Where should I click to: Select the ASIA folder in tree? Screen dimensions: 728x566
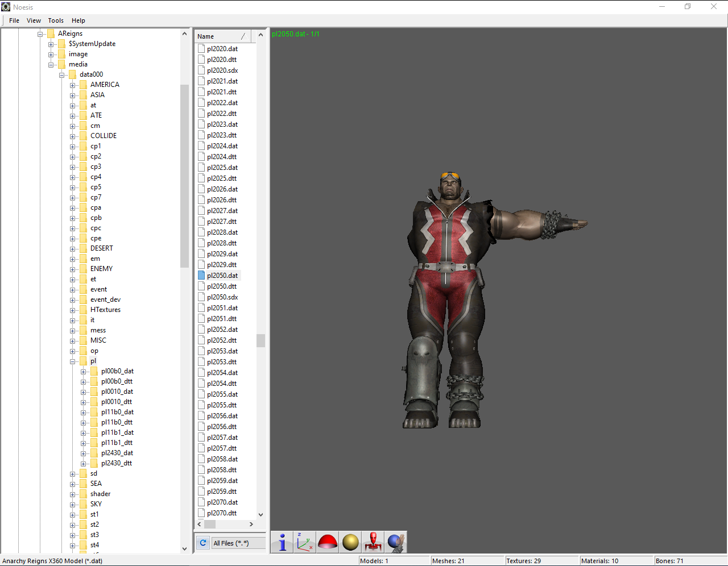(97, 95)
